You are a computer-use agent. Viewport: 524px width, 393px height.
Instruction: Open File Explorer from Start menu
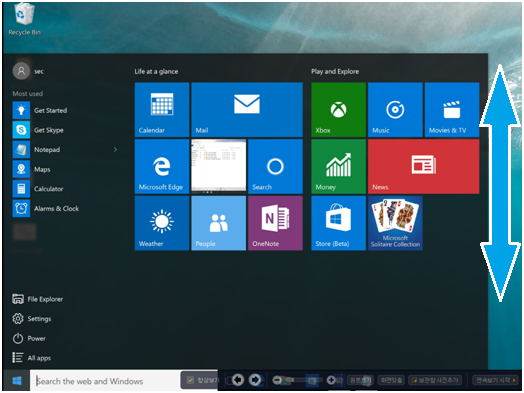tap(37, 299)
